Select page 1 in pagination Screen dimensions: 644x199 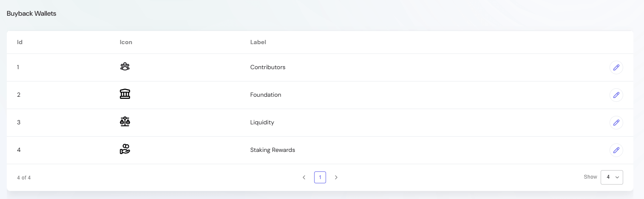click(320, 177)
